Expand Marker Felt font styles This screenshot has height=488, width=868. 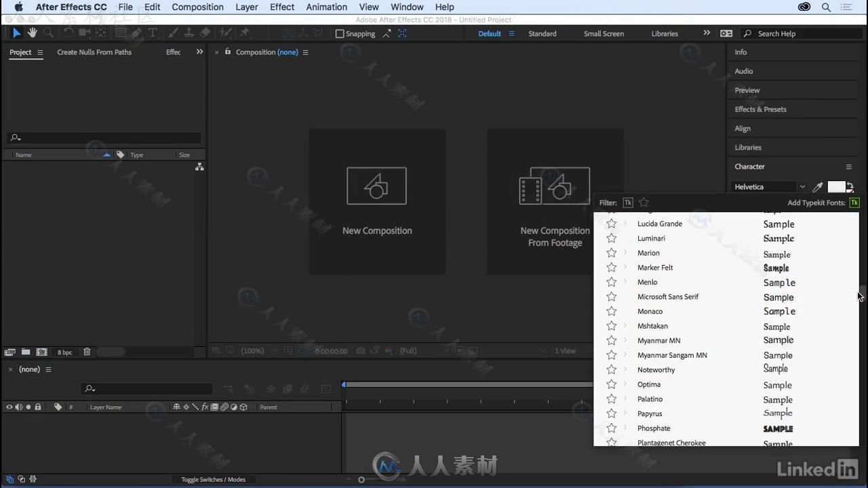(625, 268)
